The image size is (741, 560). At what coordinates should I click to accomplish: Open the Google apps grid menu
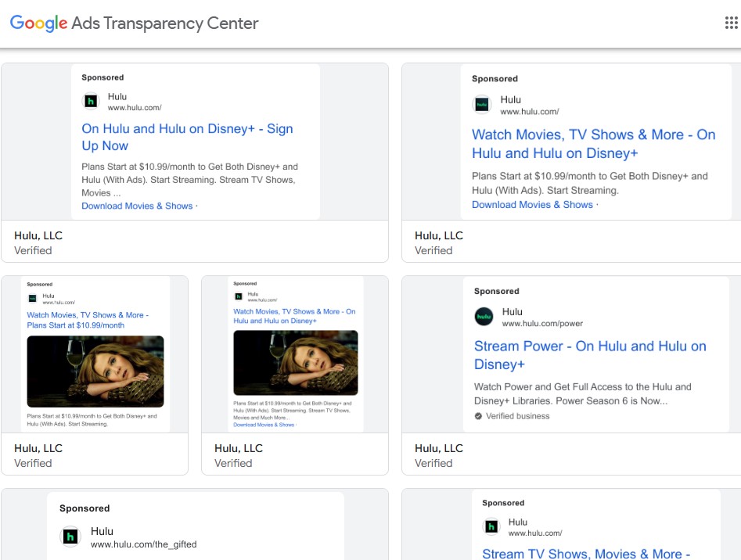pyautogui.click(x=731, y=23)
